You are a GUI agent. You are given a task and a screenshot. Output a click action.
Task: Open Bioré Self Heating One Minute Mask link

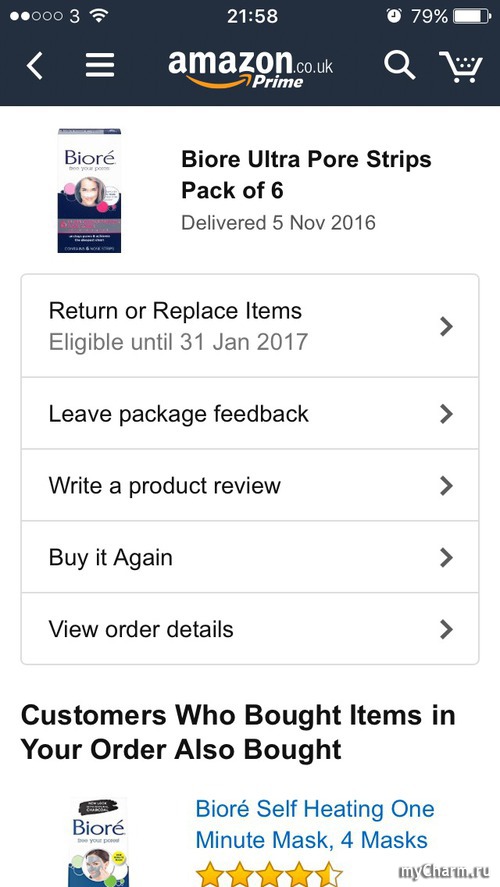pyautogui.click(x=314, y=824)
